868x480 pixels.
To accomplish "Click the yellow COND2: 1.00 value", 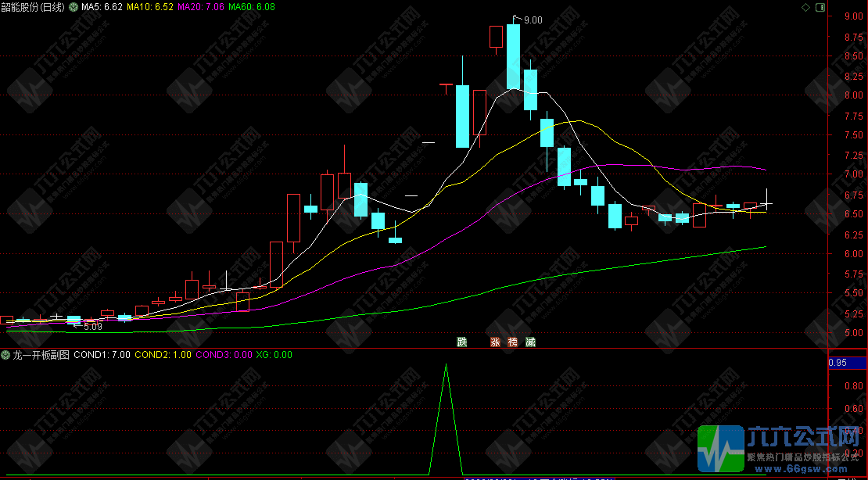I will coord(163,354).
